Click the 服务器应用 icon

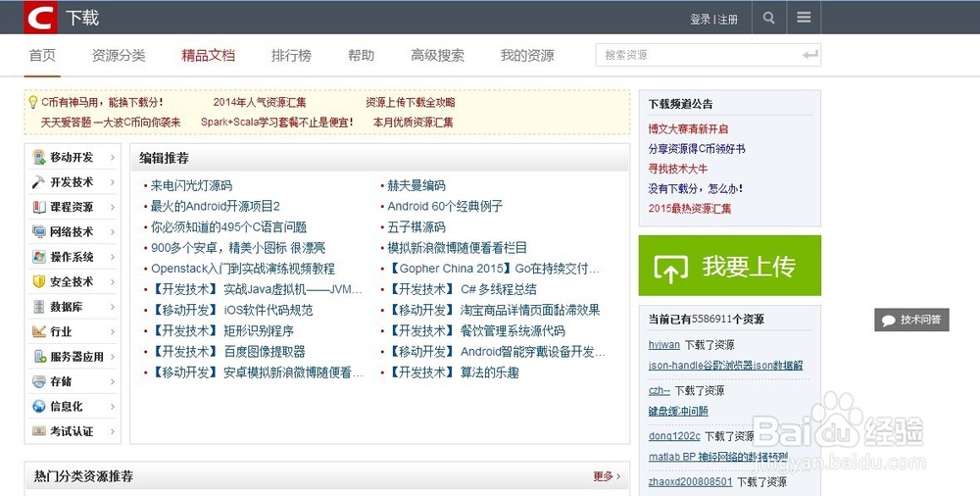click(40, 357)
